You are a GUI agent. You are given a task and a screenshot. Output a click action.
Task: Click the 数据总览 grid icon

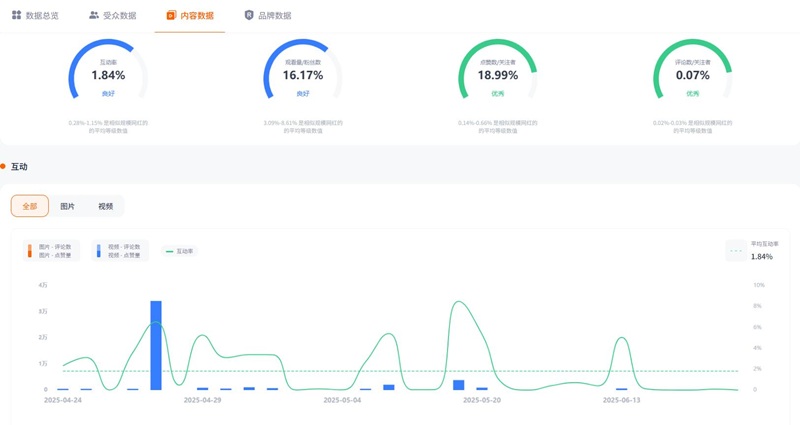[16, 15]
